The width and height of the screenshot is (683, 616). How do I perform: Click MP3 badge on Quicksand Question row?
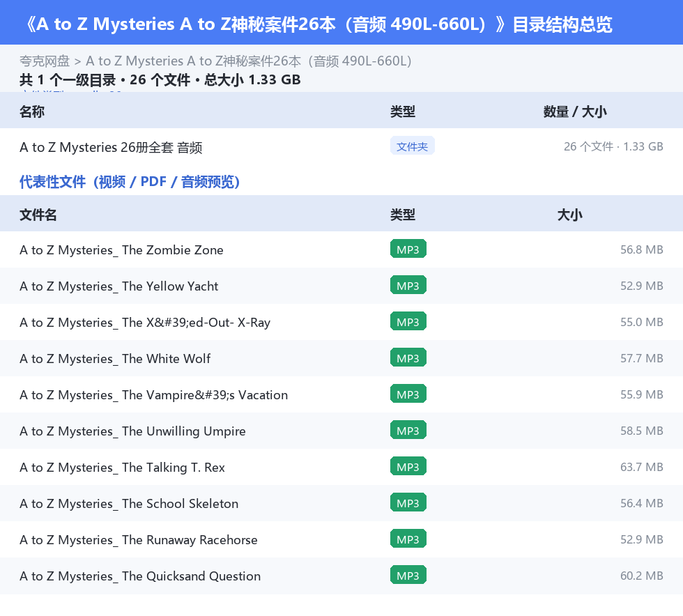[408, 574]
